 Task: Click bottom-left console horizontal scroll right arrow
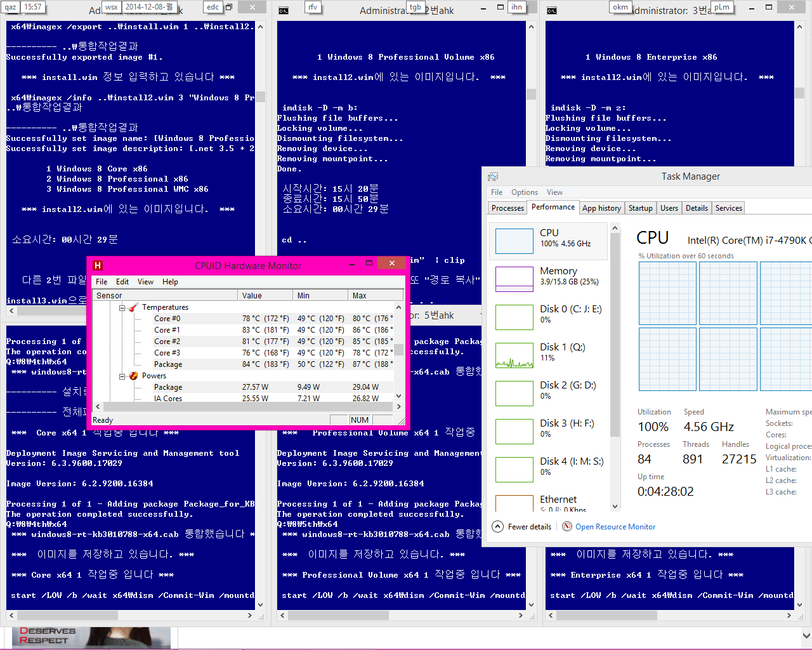(x=250, y=615)
